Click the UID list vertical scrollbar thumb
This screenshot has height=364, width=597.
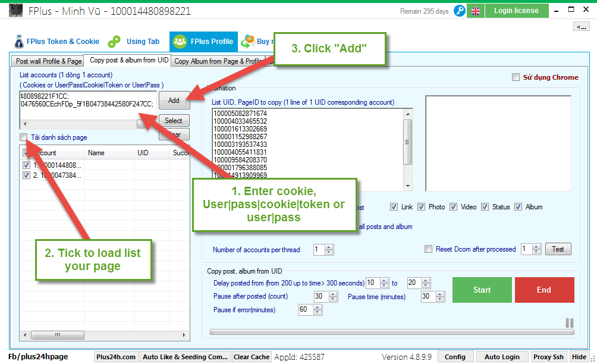coord(408,142)
